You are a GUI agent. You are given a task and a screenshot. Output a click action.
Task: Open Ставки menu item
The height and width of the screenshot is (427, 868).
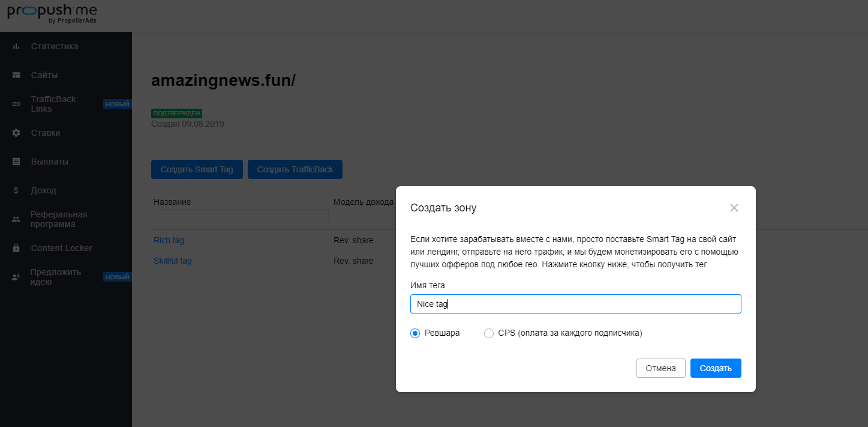(x=46, y=133)
